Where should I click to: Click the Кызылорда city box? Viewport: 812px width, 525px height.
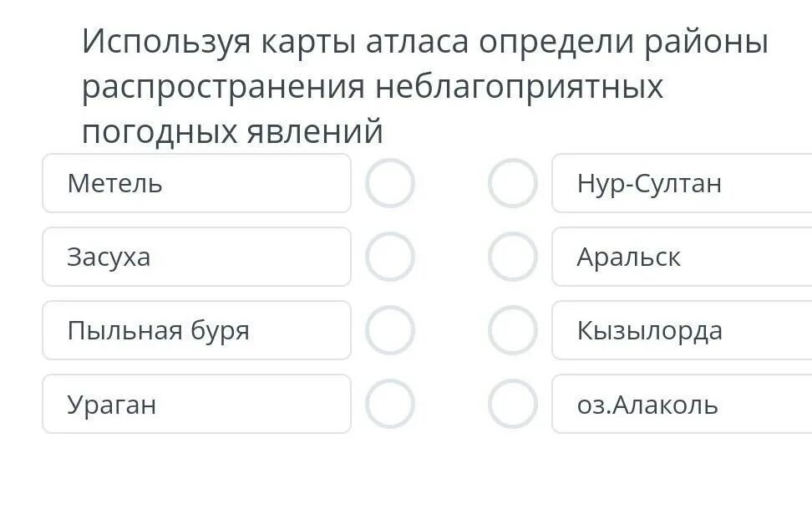pos(681,330)
